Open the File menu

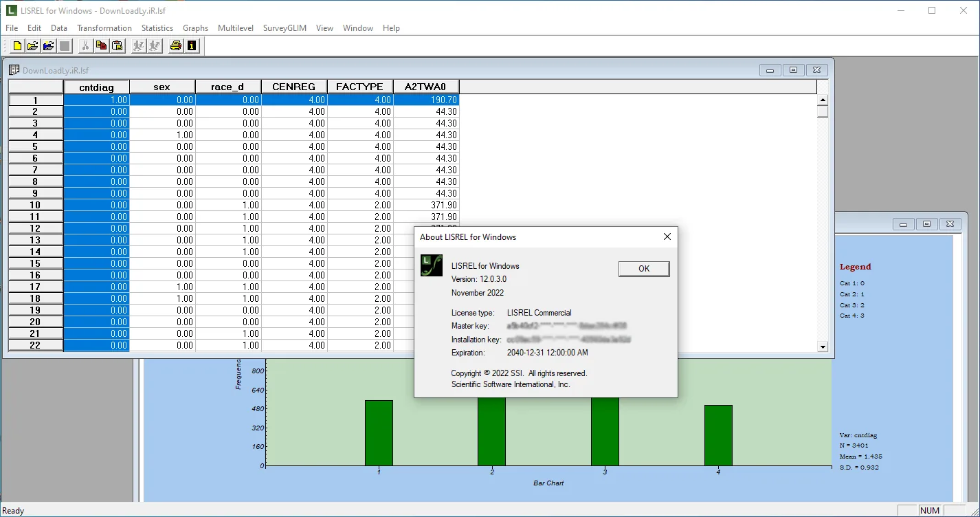click(12, 28)
